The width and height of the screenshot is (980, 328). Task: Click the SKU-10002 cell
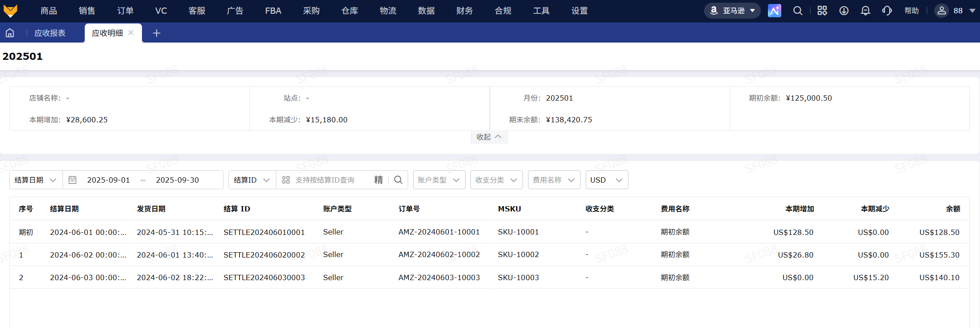[x=518, y=254]
